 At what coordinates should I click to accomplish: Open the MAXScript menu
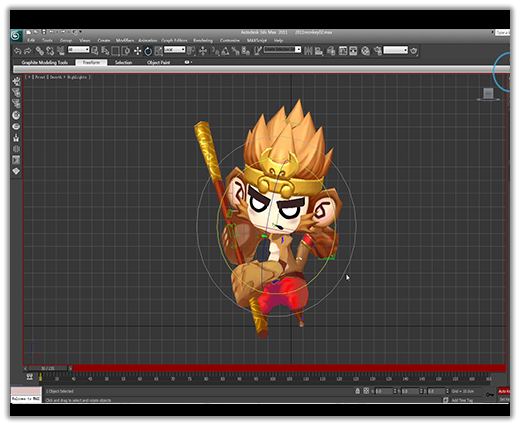click(x=257, y=40)
